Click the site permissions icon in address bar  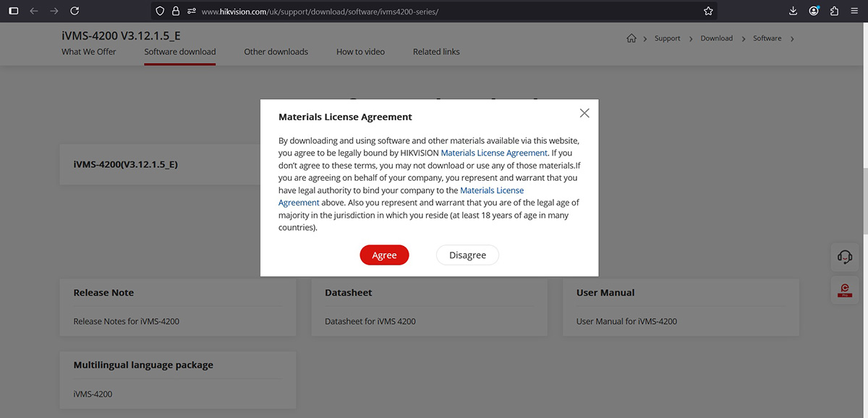point(192,11)
